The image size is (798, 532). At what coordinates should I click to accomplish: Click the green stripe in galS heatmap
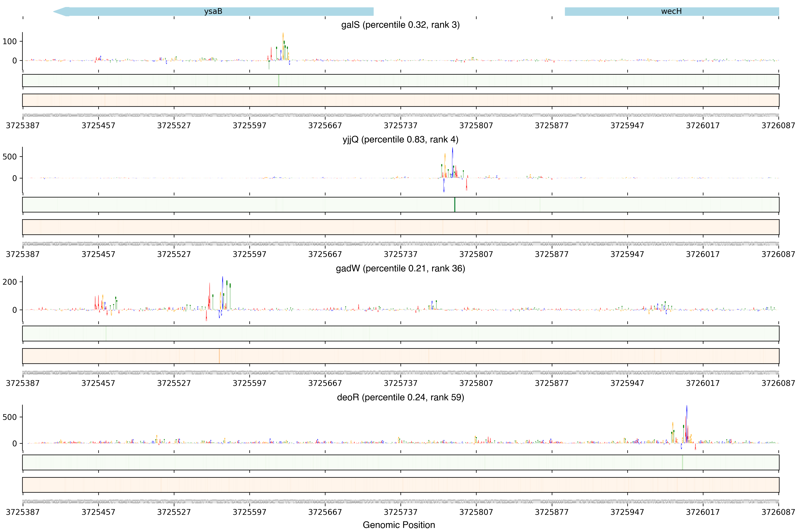click(279, 80)
